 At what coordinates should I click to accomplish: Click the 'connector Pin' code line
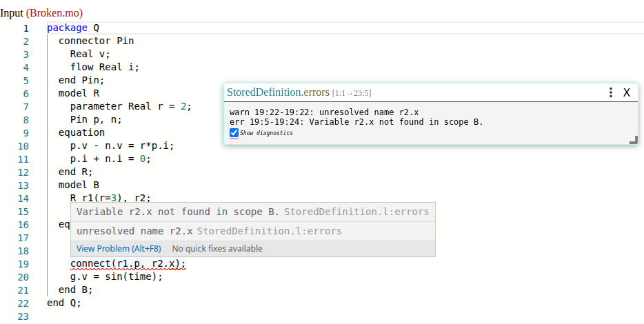coord(96,41)
